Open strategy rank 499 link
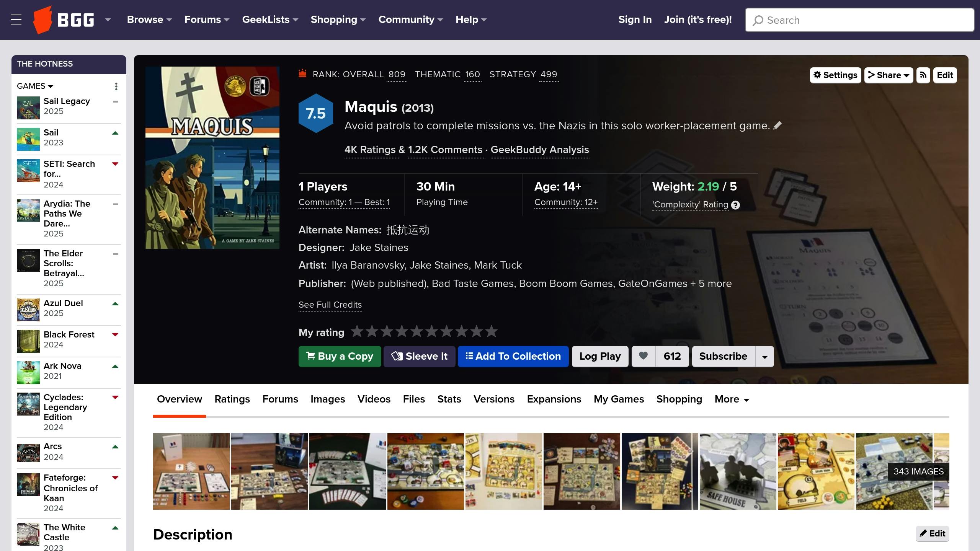Viewport: 980px width, 551px height. click(x=549, y=75)
